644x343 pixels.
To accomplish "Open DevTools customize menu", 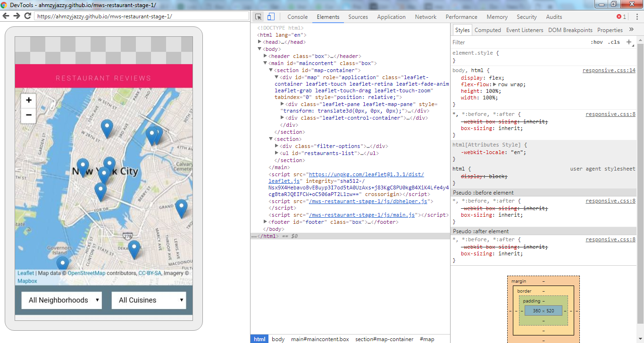I will 636,17.
